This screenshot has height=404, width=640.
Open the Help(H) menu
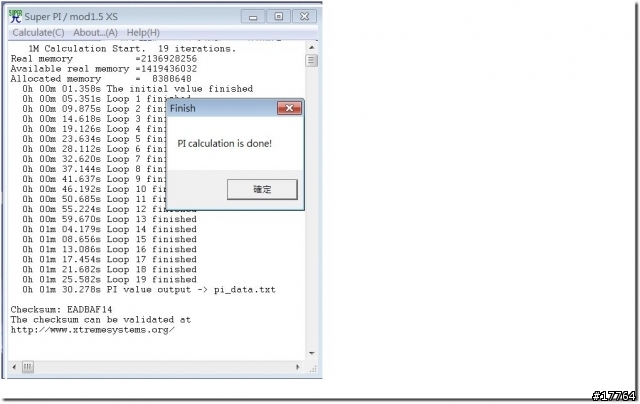(x=143, y=33)
